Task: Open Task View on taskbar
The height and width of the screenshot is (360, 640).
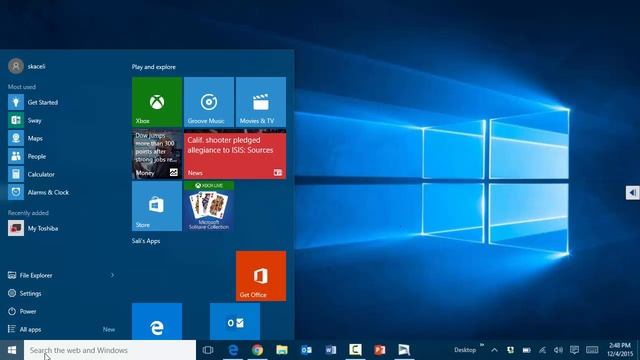Action: click(208, 350)
